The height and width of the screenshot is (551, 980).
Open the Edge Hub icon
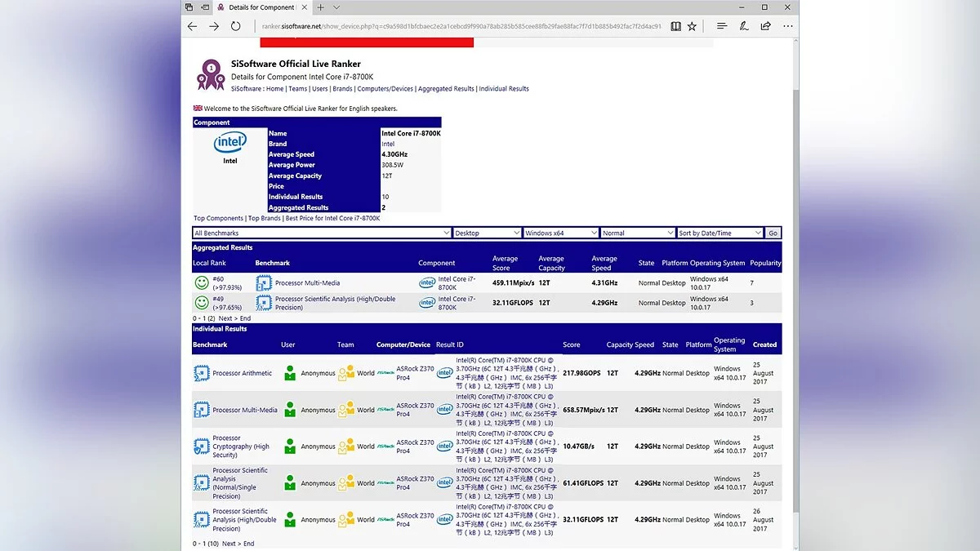[722, 26]
